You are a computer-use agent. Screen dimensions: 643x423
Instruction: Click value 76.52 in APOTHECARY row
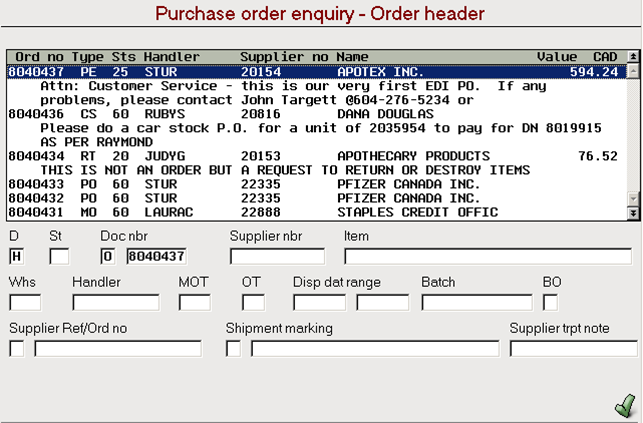597,156
